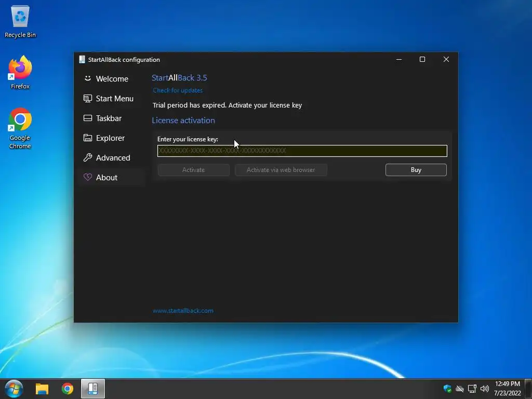Click the 'StartAllBack 3.5' heading
The width and height of the screenshot is (532, 399).
[x=179, y=78]
